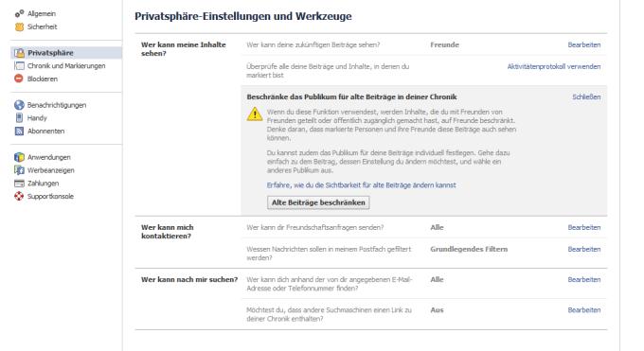
Task: Click the Überprüfe alle deine Beiträge text
Action: click(328, 71)
